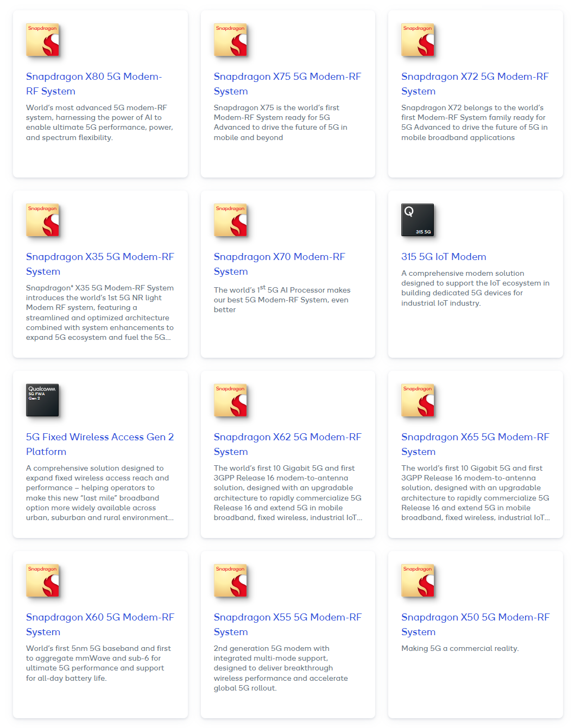Open the 315 5G IoT Modem link
The width and height of the screenshot is (575, 728).
click(x=444, y=257)
